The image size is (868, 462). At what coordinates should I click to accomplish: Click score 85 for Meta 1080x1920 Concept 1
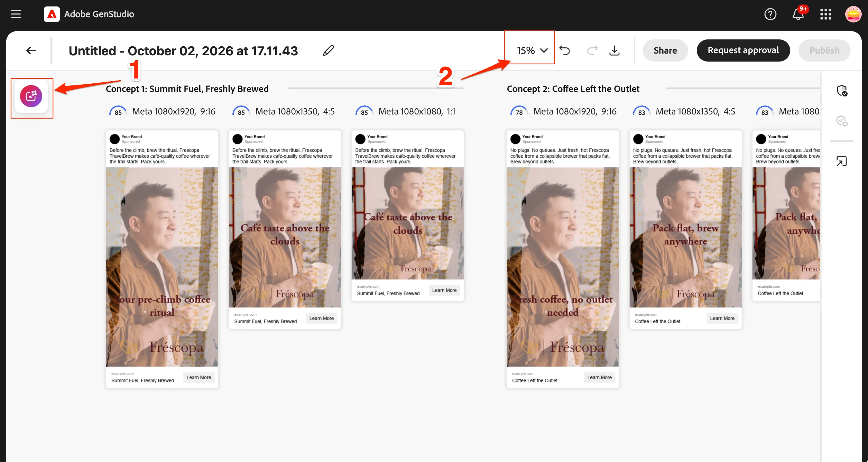click(118, 112)
